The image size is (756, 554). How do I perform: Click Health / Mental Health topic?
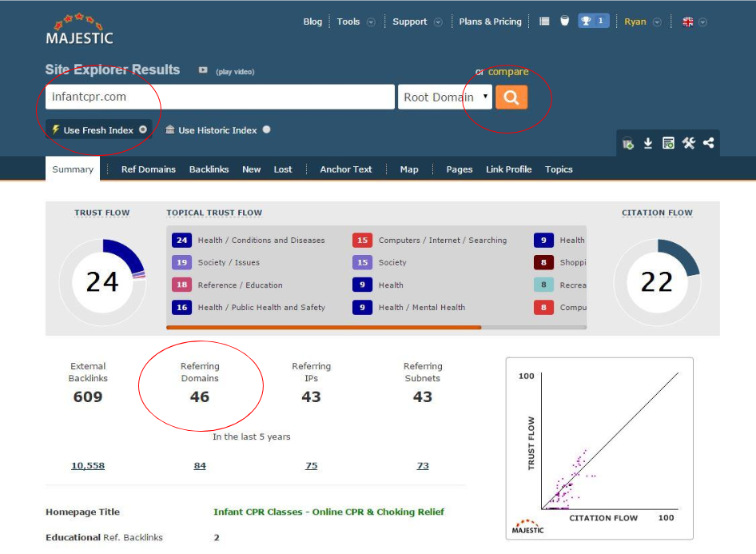422,307
